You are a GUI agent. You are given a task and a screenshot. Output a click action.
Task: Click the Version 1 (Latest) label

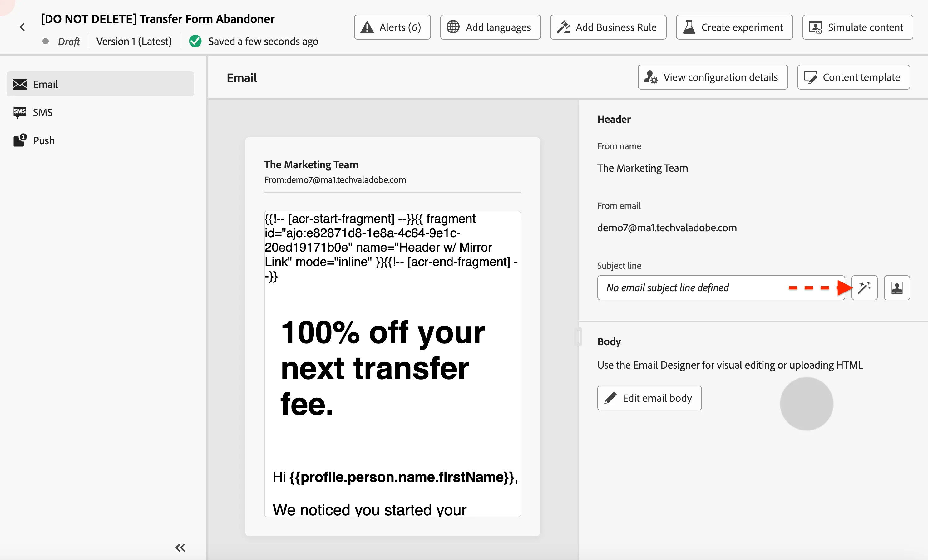click(x=134, y=41)
